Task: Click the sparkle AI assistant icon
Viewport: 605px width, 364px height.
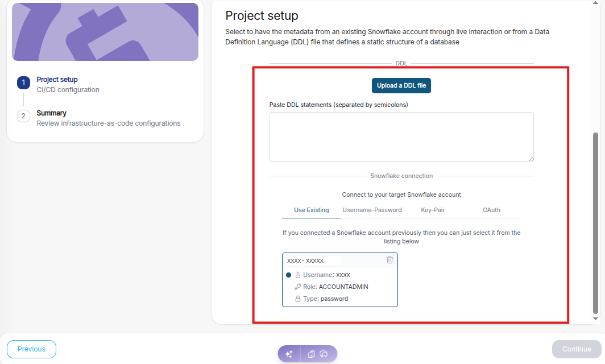Action: tap(289, 354)
